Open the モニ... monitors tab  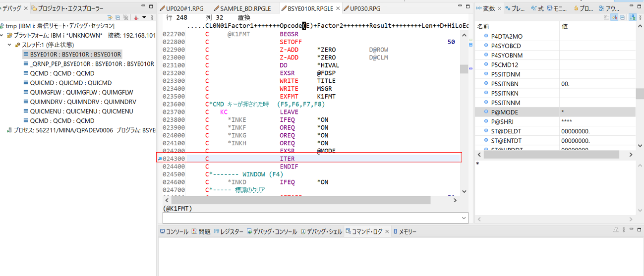tap(557, 8)
